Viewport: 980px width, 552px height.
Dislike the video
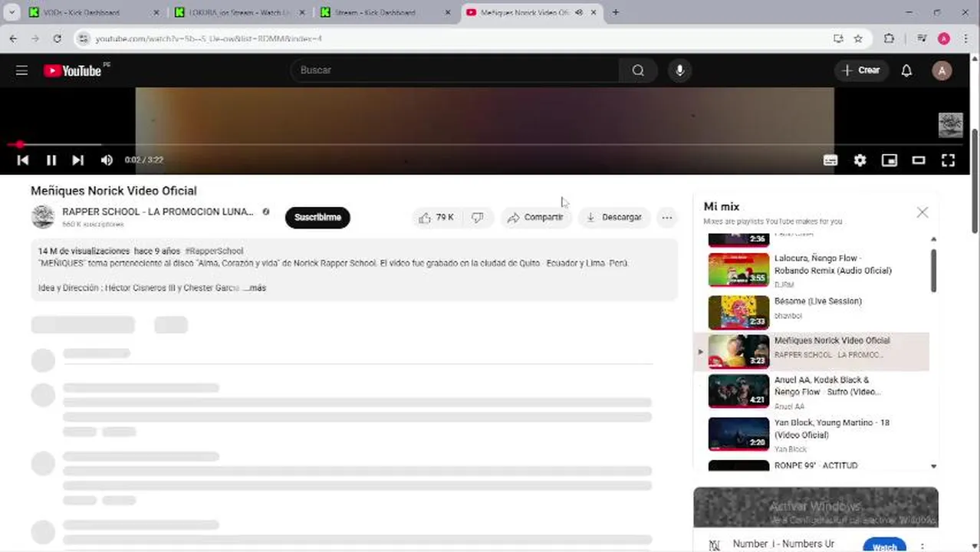(478, 218)
